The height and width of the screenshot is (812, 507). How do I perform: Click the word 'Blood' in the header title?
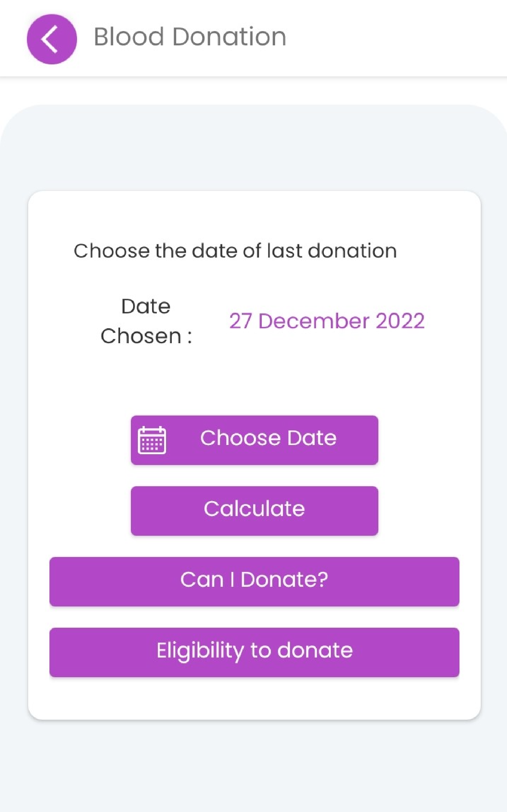point(129,36)
